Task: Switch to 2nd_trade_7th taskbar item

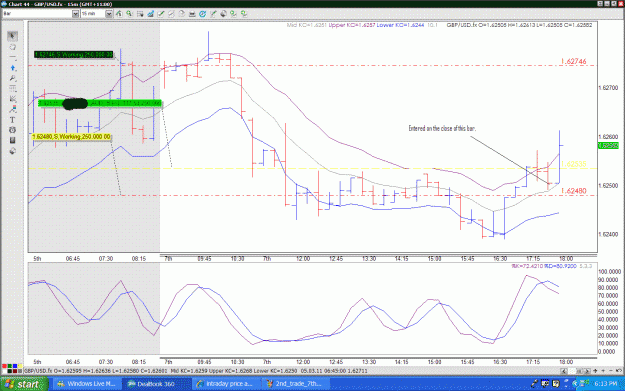Action: point(296,384)
